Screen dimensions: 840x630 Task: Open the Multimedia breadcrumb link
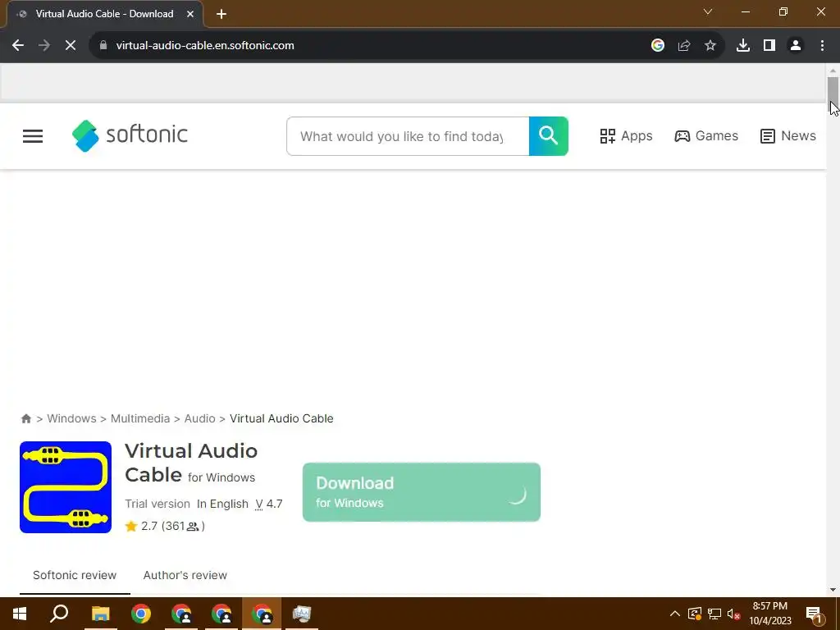(140, 418)
